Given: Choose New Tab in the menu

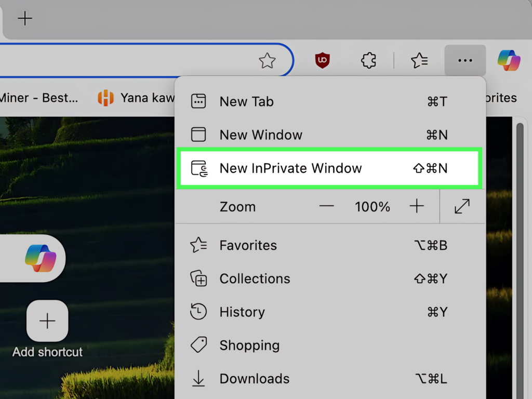Looking at the screenshot, I should [246, 102].
